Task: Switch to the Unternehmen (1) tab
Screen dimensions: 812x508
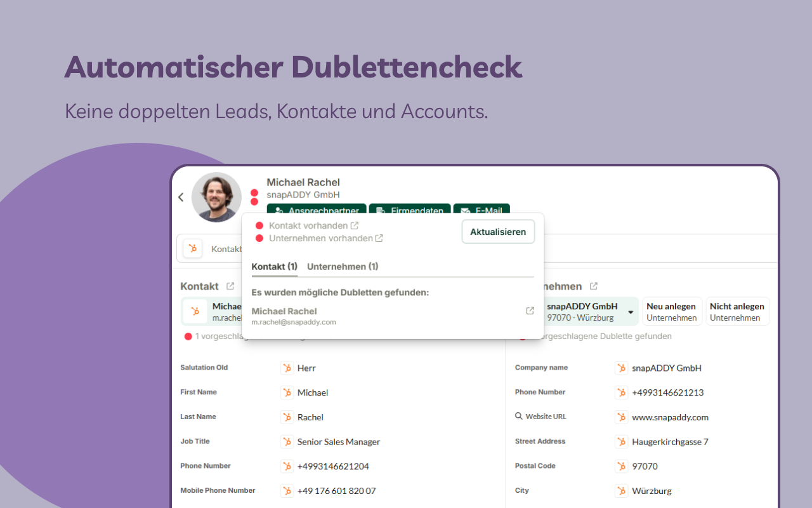Action: [x=343, y=267]
